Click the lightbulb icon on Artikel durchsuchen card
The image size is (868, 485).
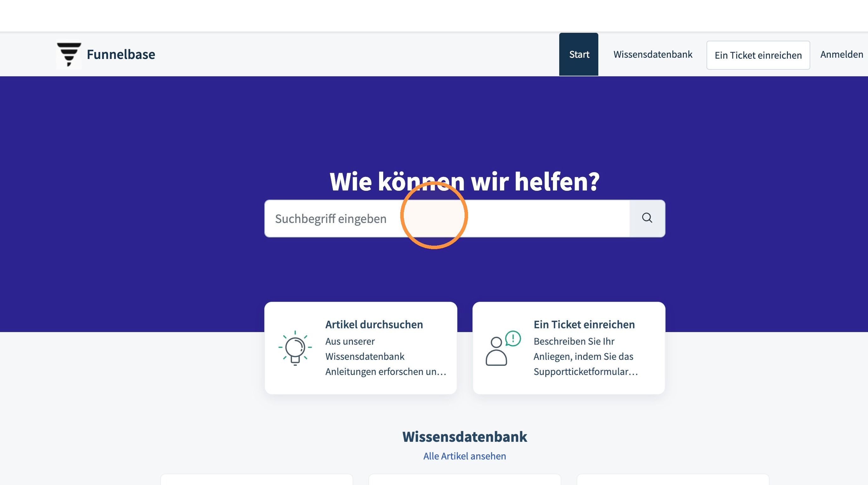coord(295,348)
